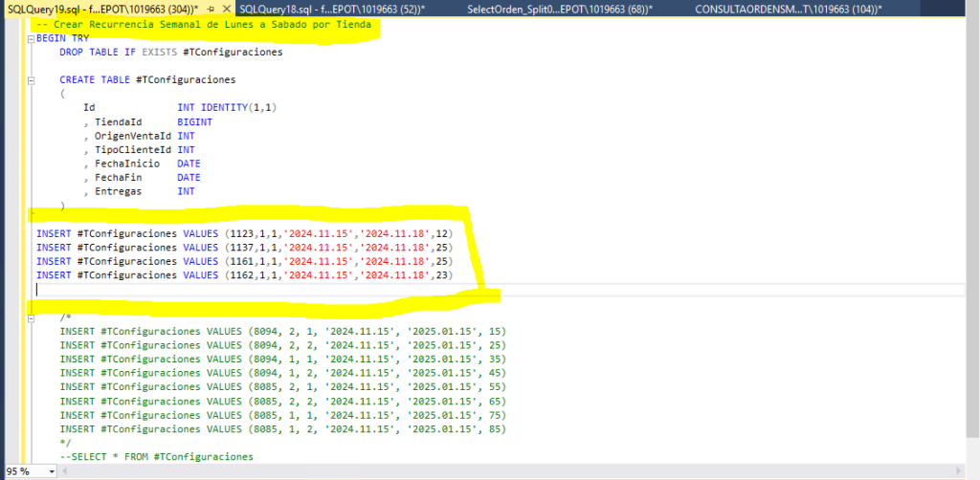980x480 pixels.
Task: Click the commented 8094 INSERT ending in 25
Action: pyautogui.click(x=283, y=345)
